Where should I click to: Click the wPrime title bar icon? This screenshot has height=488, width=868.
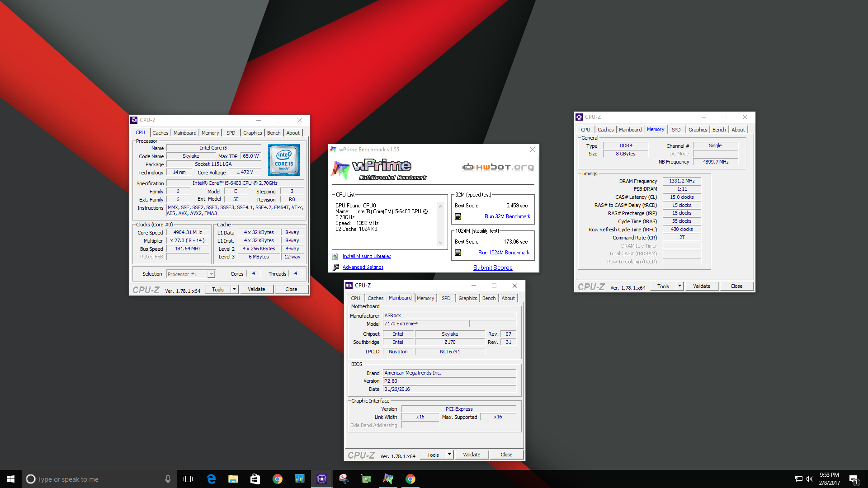click(x=334, y=150)
